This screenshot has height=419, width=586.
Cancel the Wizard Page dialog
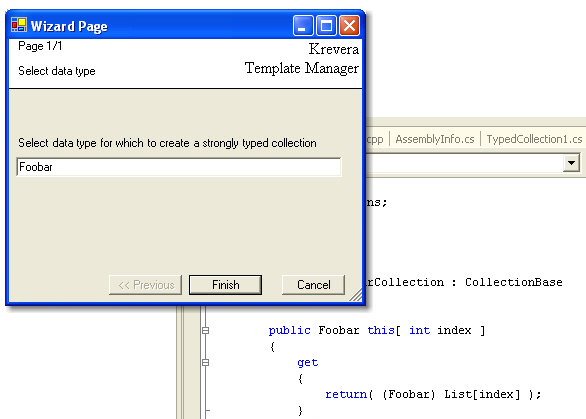click(314, 285)
